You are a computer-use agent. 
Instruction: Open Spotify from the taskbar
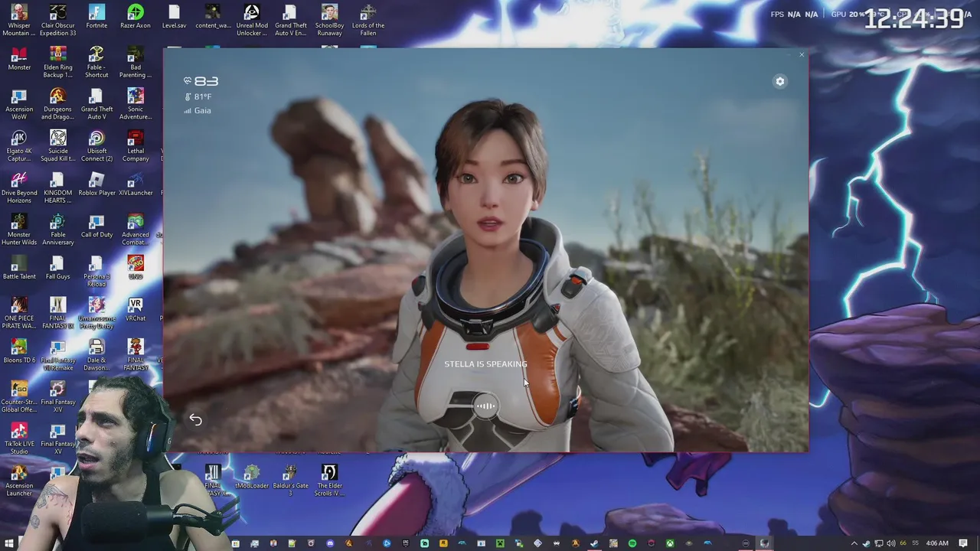(x=632, y=543)
